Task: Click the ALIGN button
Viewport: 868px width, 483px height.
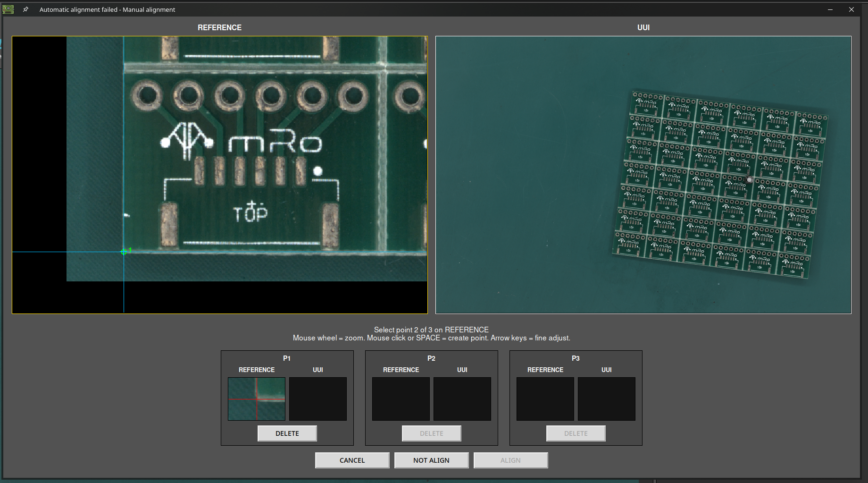Action: pos(511,460)
